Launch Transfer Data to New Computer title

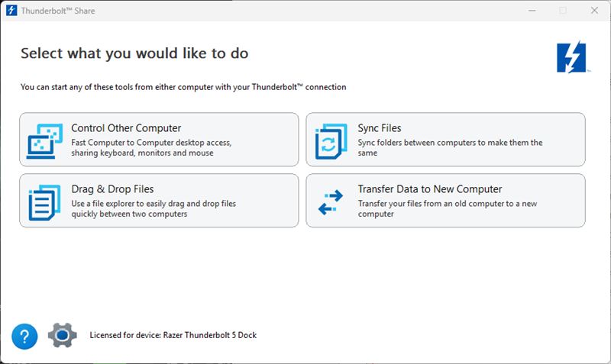[429, 188]
